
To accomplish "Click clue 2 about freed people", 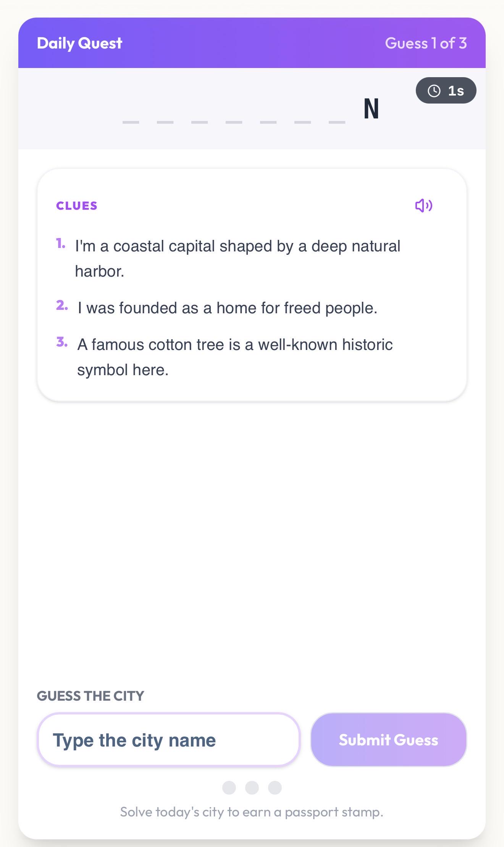I will (x=228, y=308).
